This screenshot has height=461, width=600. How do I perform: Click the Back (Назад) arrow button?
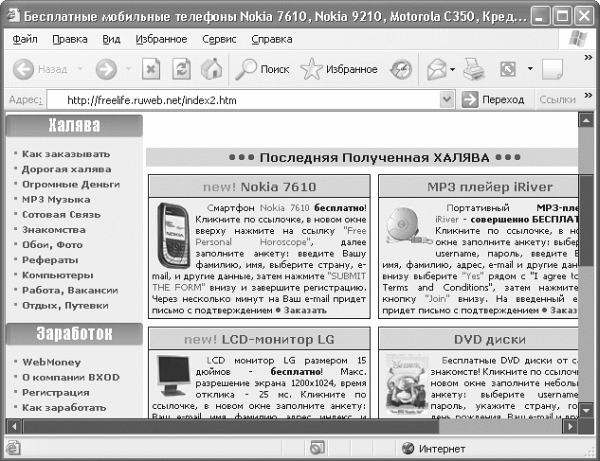23,69
